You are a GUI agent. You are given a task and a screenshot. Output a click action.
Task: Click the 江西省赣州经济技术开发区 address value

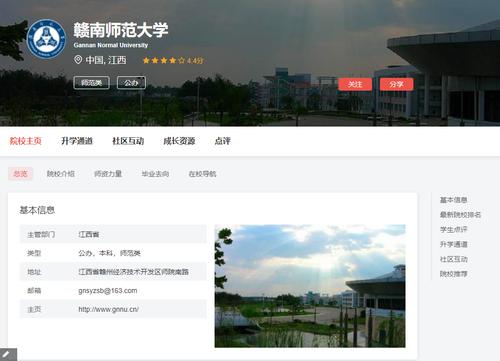click(133, 272)
